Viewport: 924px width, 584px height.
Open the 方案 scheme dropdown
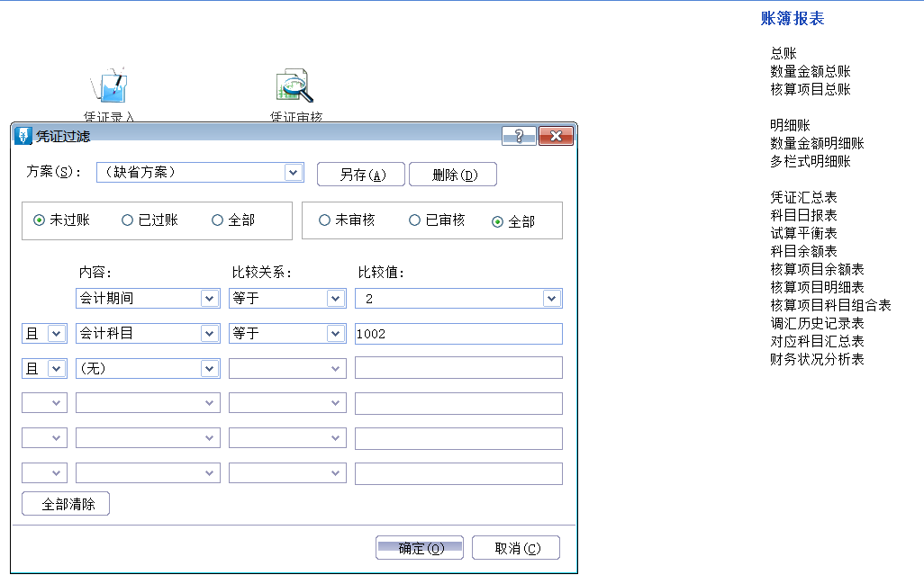pos(294,172)
